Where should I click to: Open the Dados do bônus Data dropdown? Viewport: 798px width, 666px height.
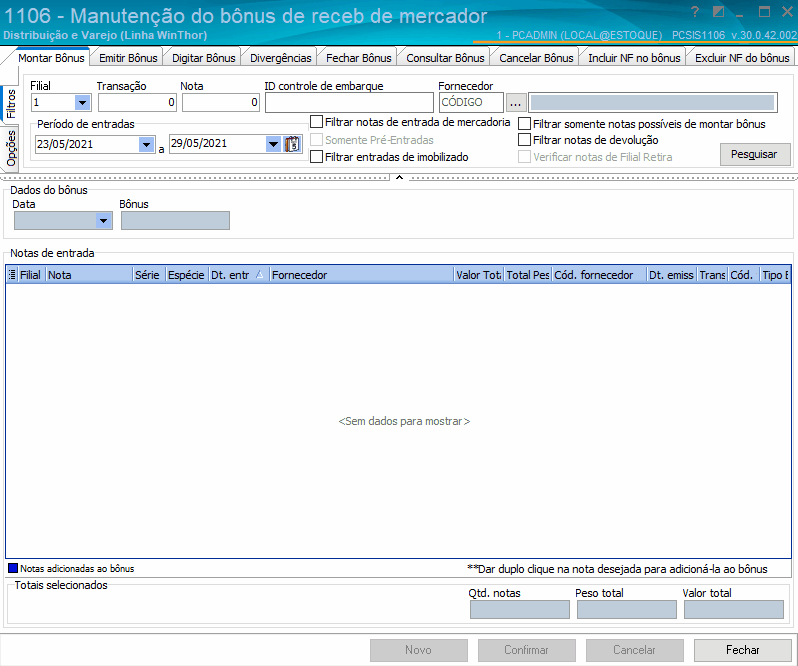point(103,220)
